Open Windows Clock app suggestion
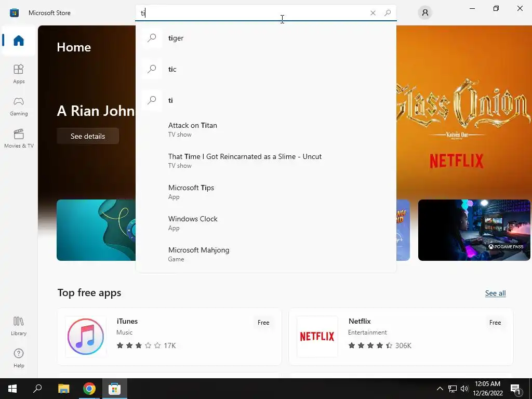 click(266, 223)
